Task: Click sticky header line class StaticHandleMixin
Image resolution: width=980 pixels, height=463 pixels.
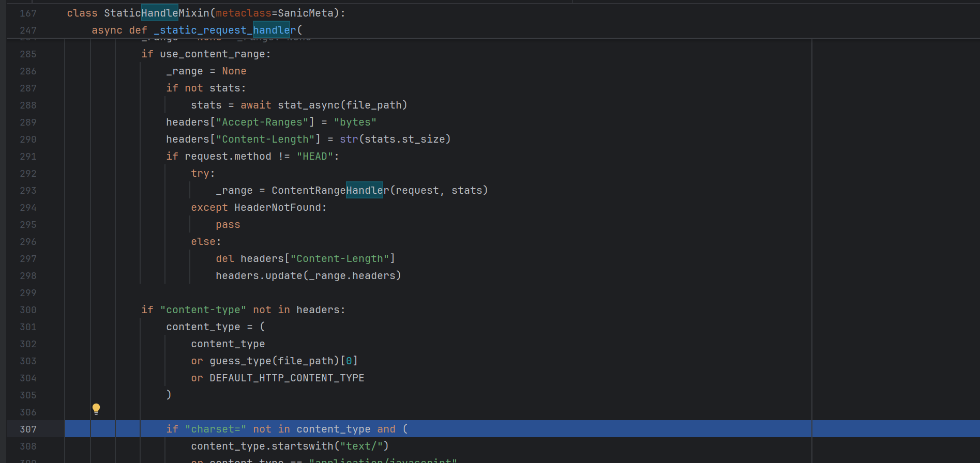Action: point(206,13)
